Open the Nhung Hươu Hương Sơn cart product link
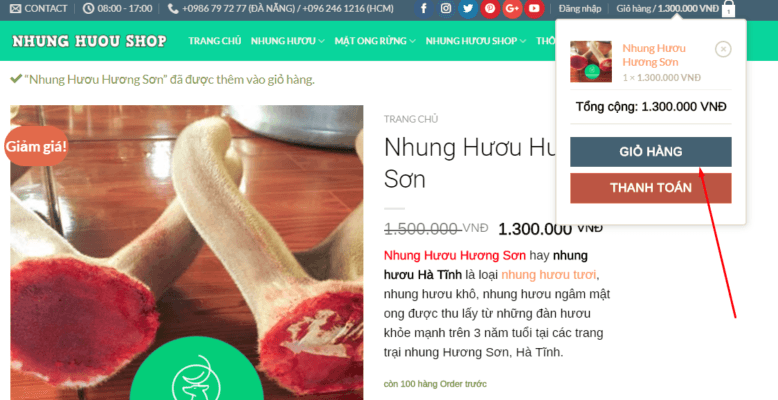The image size is (778, 400). (x=654, y=55)
